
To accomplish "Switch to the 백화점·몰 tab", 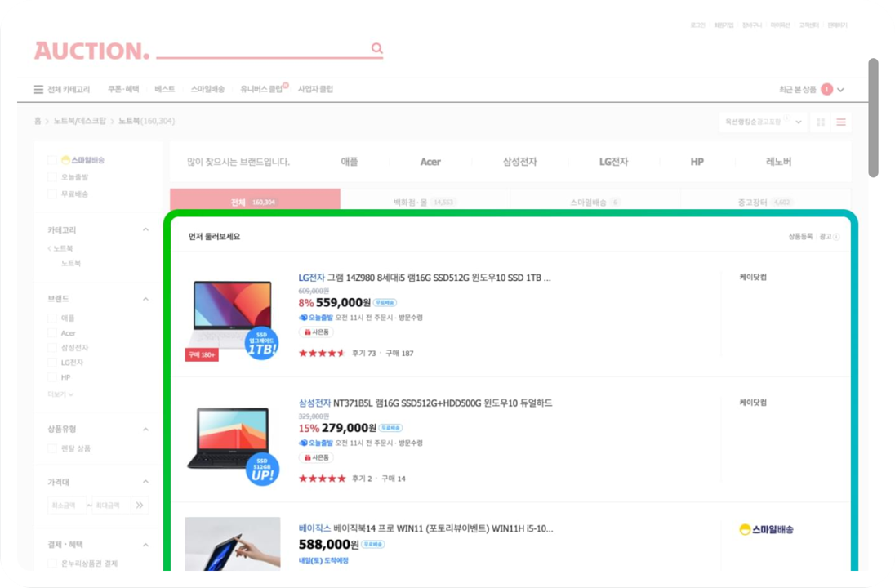I will pyautogui.click(x=425, y=202).
